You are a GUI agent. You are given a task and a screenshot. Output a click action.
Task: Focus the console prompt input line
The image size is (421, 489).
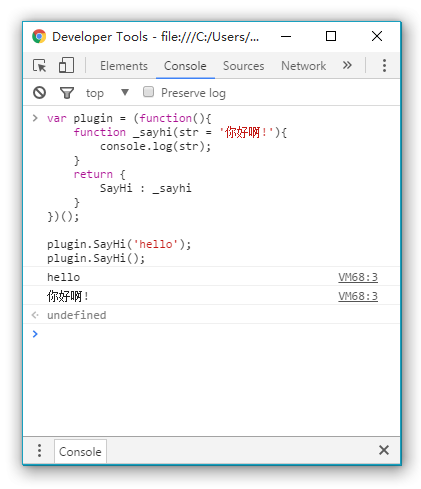(217, 334)
